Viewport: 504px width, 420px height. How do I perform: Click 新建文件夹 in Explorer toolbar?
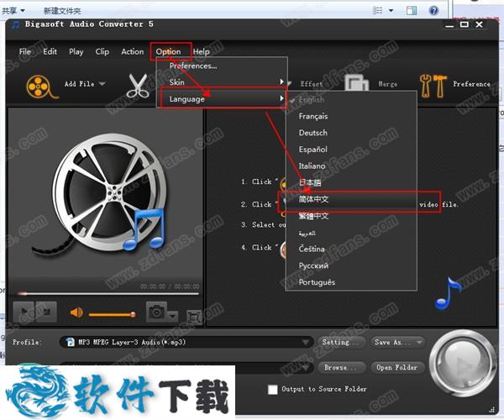click(62, 11)
